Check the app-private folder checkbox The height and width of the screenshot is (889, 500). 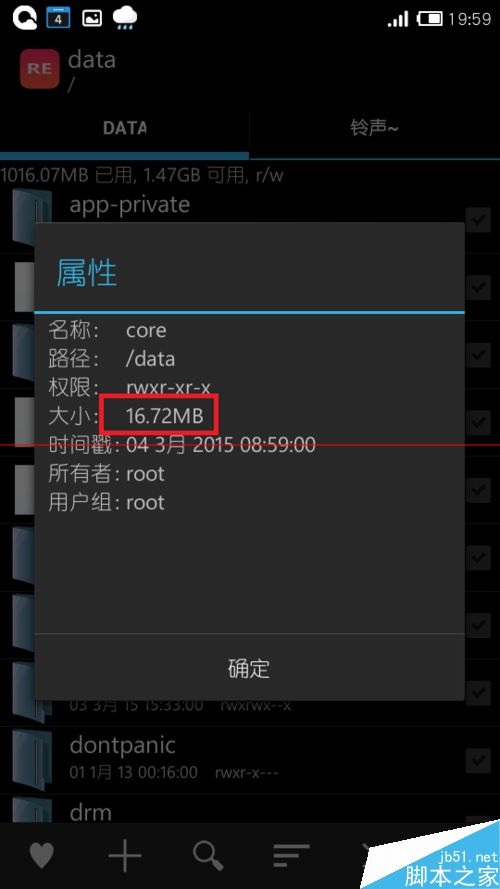pyautogui.click(x=478, y=219)
